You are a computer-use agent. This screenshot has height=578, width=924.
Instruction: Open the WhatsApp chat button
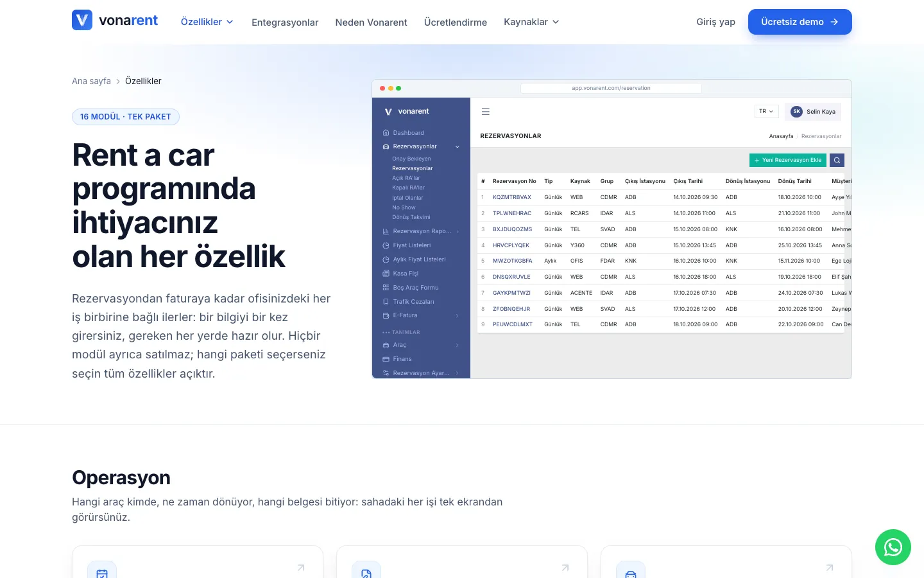[x=893, y=547]
